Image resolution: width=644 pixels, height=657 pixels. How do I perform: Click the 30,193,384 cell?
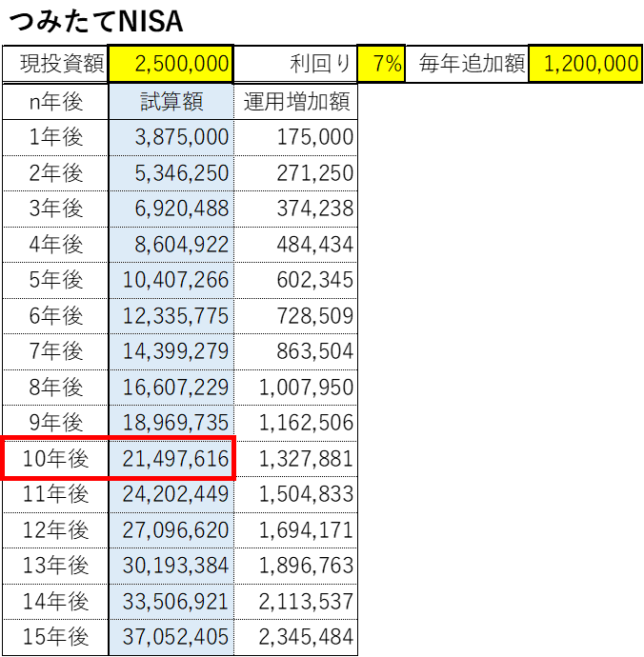coord(171,567)
